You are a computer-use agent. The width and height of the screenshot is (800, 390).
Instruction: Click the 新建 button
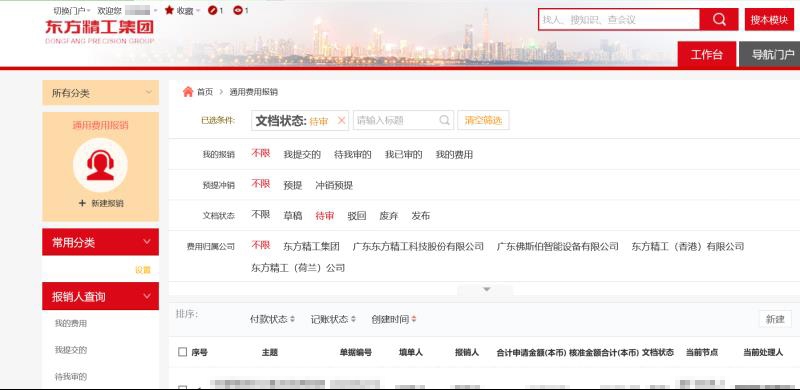coord(775,319)
